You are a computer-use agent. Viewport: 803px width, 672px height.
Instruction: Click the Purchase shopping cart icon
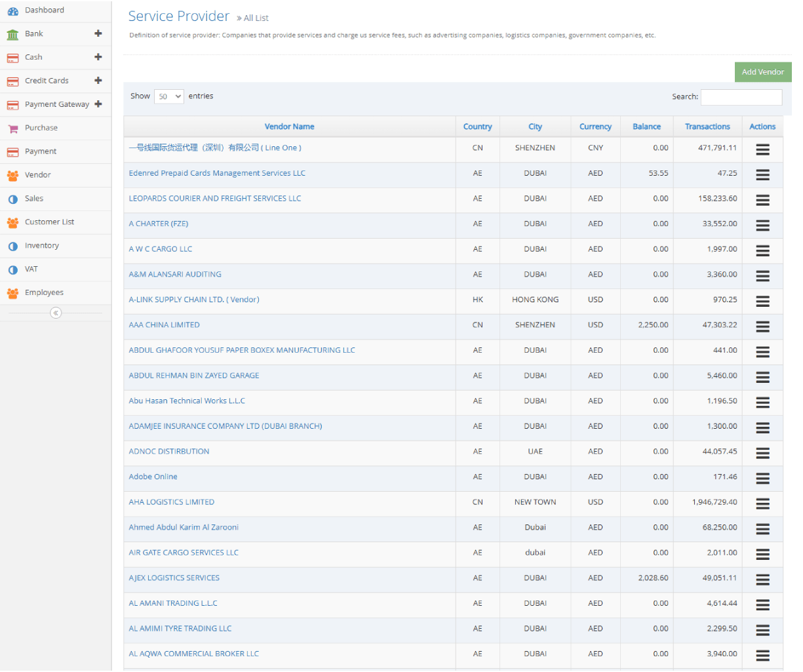click(12, 128)
